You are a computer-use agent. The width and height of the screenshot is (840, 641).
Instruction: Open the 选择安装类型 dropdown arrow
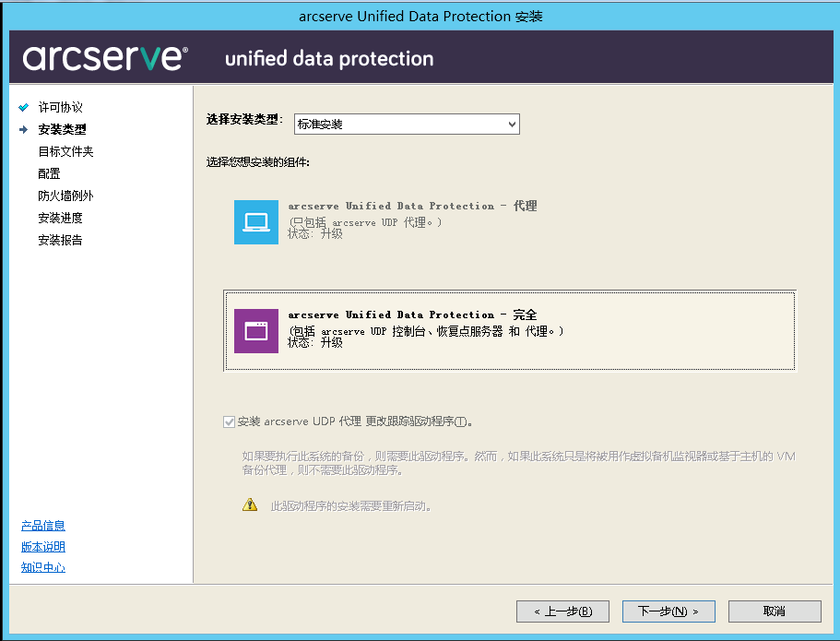(x=512, y=125)
